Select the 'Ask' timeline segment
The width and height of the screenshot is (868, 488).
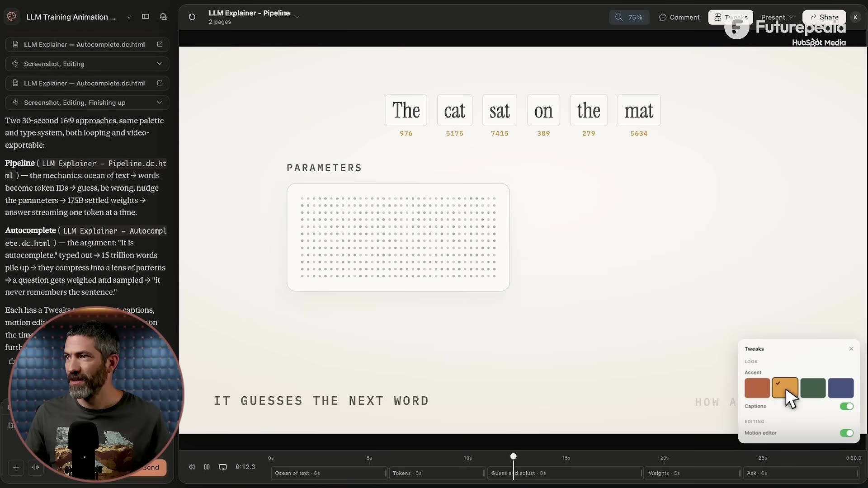tap(801, 473)
